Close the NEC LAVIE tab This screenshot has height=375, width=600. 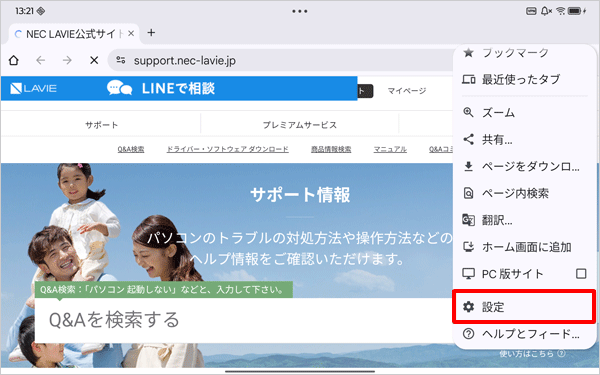[x=131, y=34]
